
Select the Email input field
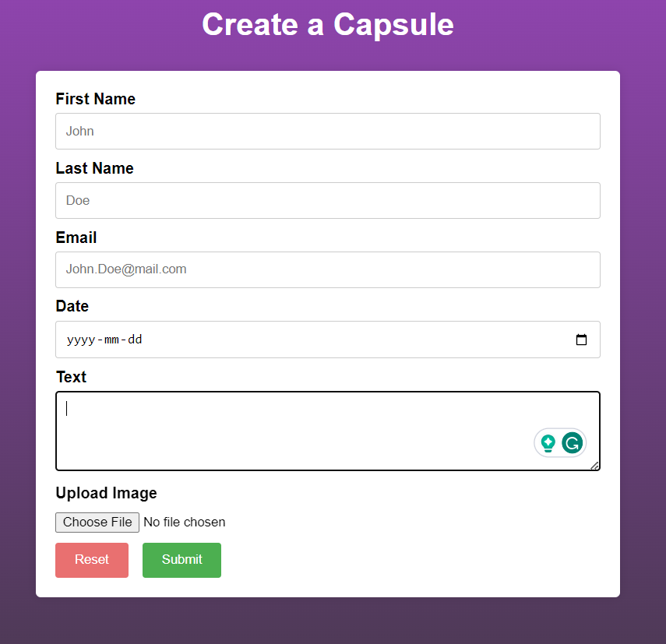[327, 269]
